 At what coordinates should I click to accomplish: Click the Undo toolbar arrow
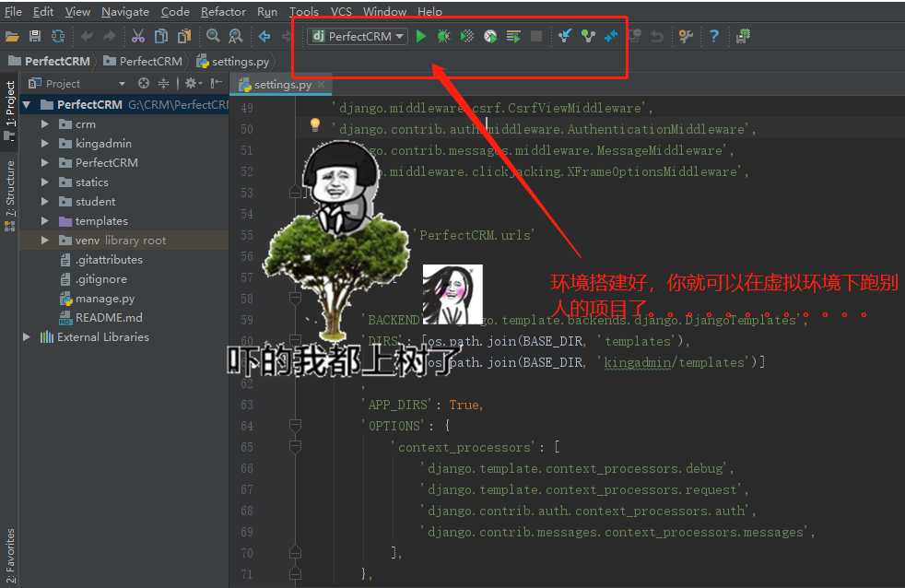(x=87, y=36)
